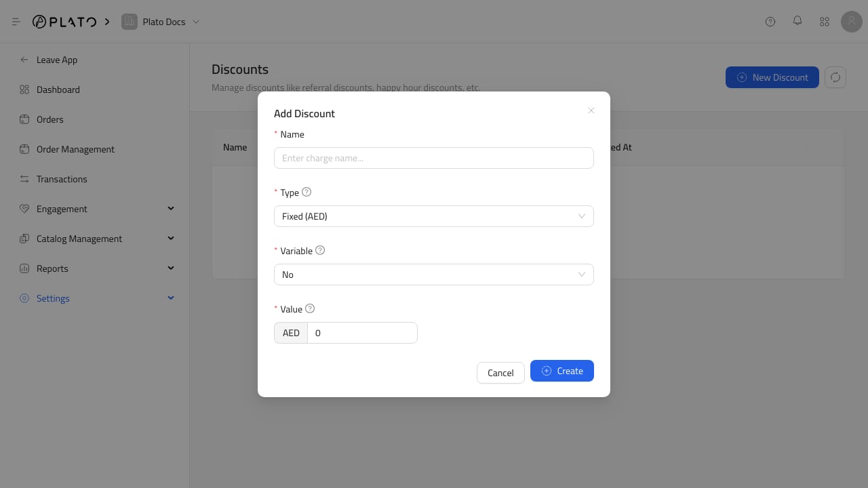
Task: Open the help question-mark icon in header
Action: click(770, 22)
